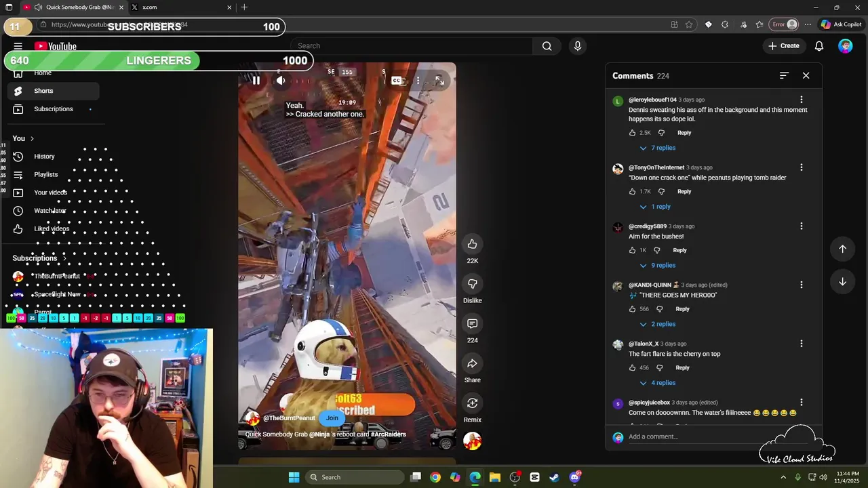
Task: Like KANDI-QUINN's comment
Action: [x=633, y=309]
